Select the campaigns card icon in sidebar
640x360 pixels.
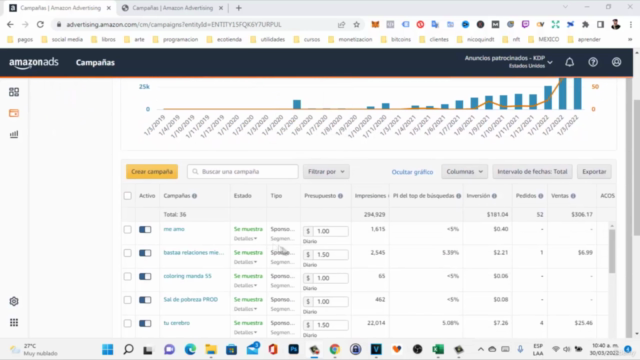(14, 113)
